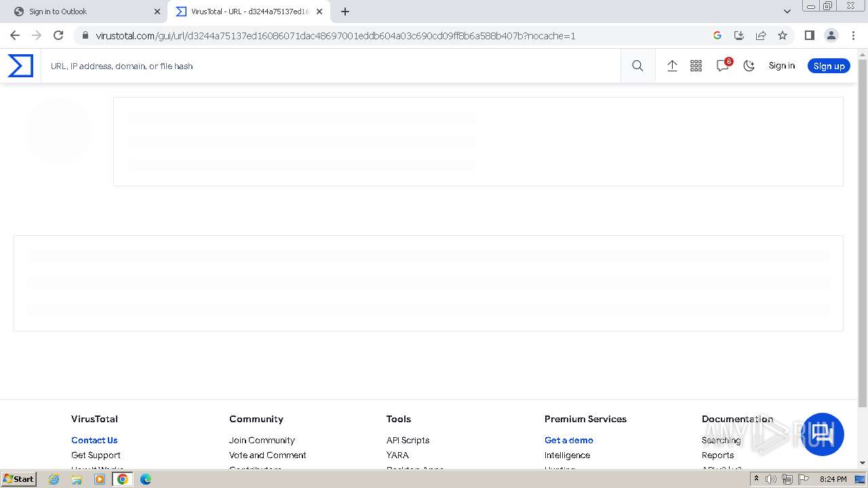The height and width of the screenshot is (488, 868).
Task: Click the Get a demo link
Action: coord(569,440)
